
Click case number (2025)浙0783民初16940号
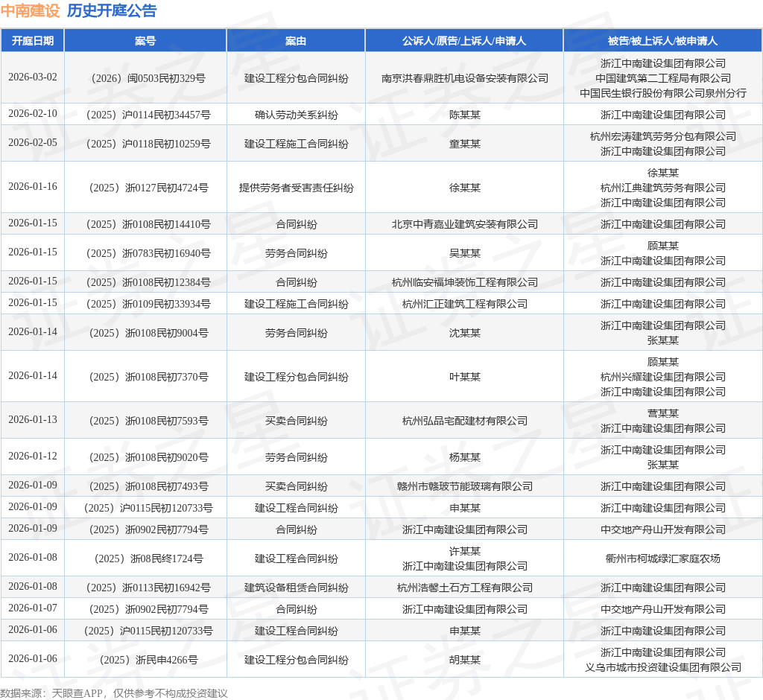coord(148,253)
